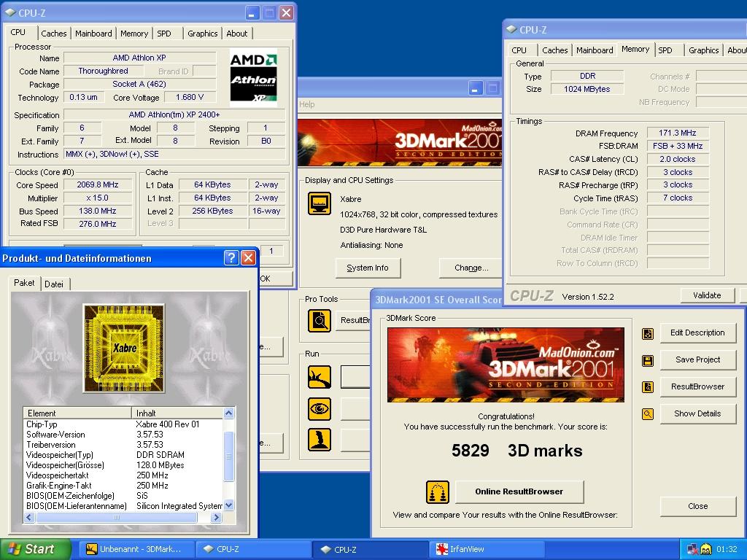This screenshot has height=560, width=747.
Task: Open the Caches tab in left CPU-Z
Action: 54,34
